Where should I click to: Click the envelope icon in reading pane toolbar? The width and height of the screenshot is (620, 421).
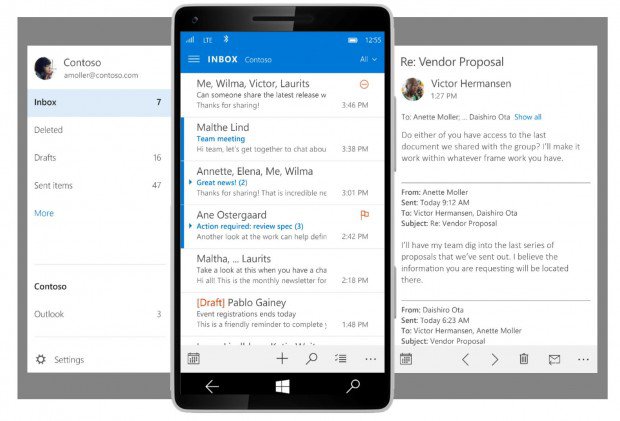pos(553,359)
